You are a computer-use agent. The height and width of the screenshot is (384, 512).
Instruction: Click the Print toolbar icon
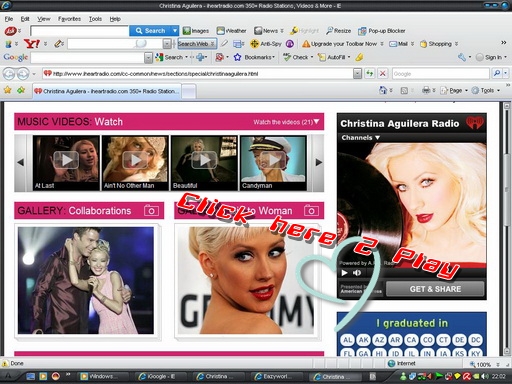pos(426,90)
